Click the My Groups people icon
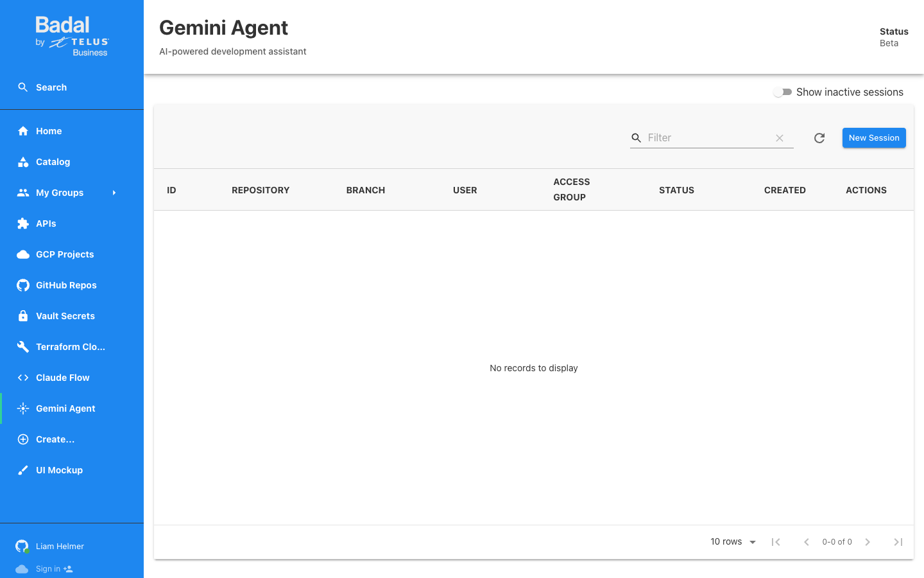 tap(23, 193)
